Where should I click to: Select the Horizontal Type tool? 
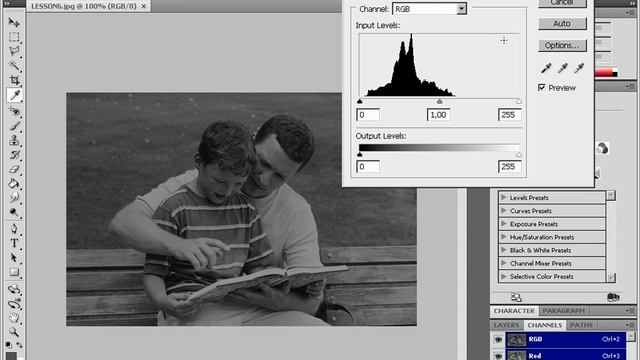14,243
